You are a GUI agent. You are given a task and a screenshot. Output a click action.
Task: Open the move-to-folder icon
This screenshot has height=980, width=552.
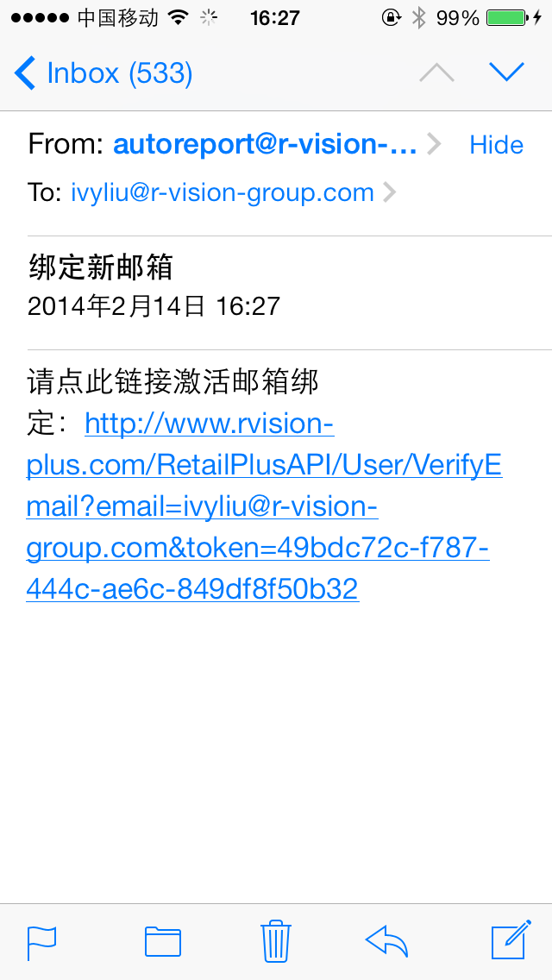tap(162, 942)
